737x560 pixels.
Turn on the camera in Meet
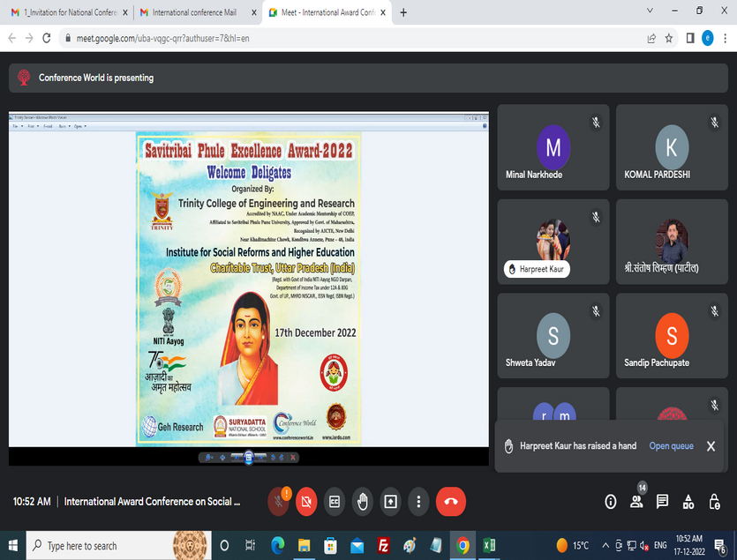306,502
